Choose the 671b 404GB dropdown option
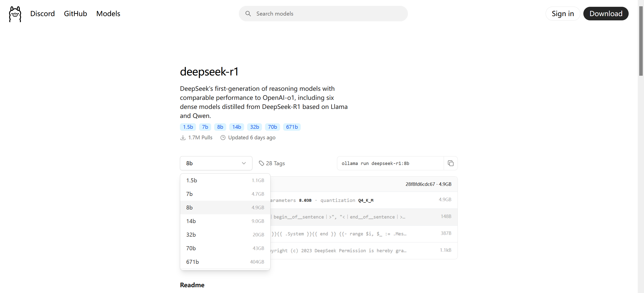 225,262
